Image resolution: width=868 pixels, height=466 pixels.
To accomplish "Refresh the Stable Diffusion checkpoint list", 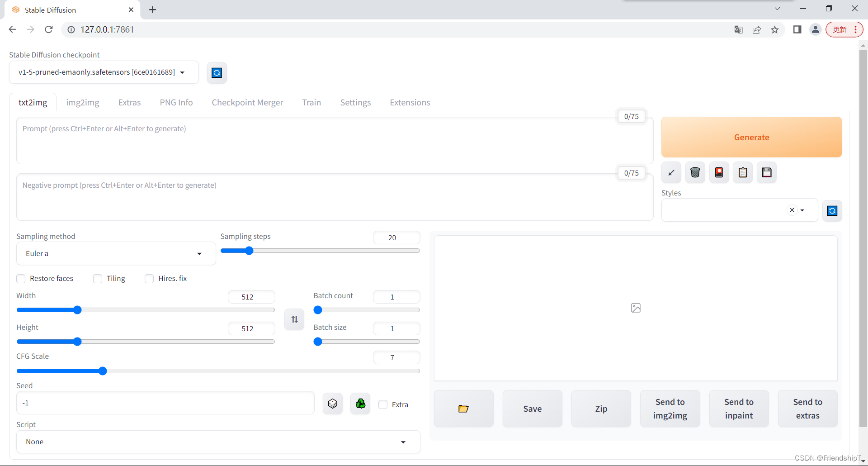I will (x=217, y=73).
